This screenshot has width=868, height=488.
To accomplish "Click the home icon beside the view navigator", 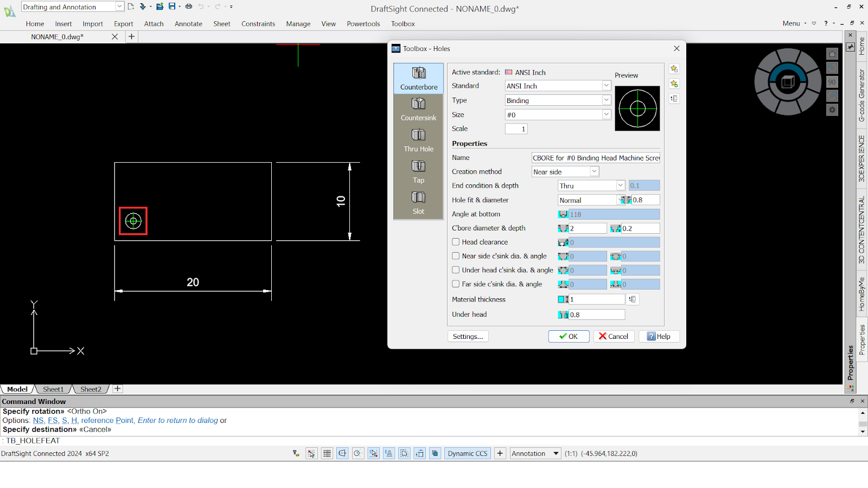I will pos(832,54).
